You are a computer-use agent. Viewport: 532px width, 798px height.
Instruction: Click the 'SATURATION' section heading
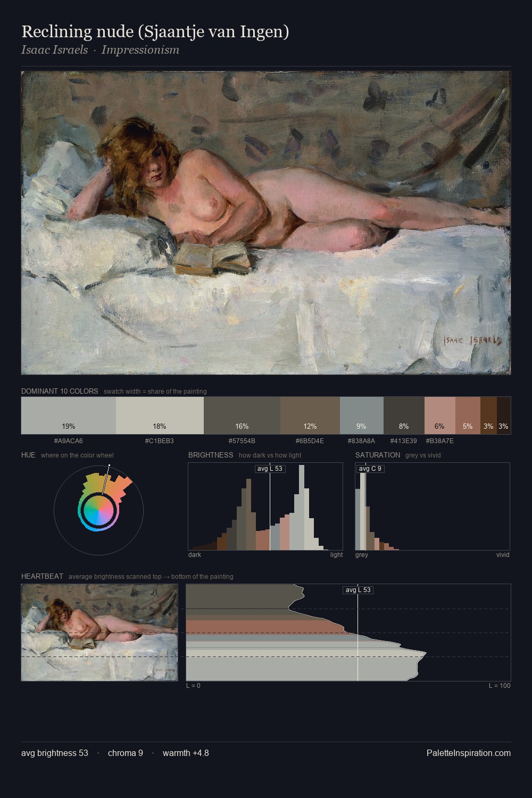click(378, 455)
